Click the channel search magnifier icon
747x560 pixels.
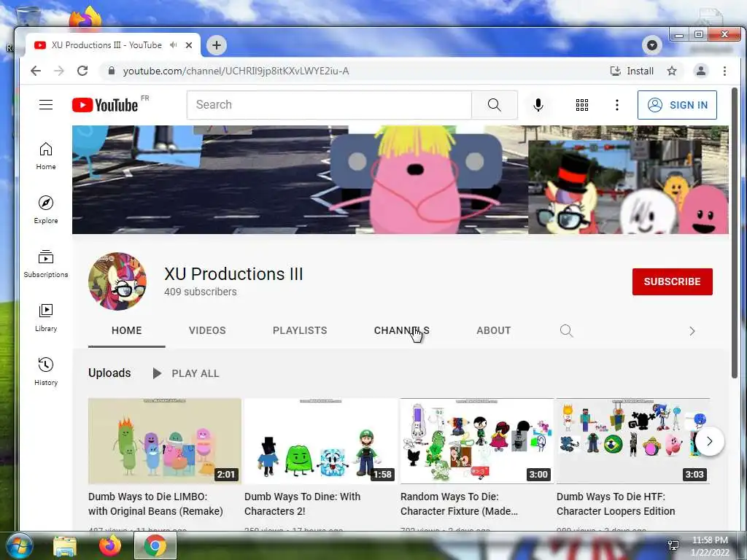(x=566, y=330)
